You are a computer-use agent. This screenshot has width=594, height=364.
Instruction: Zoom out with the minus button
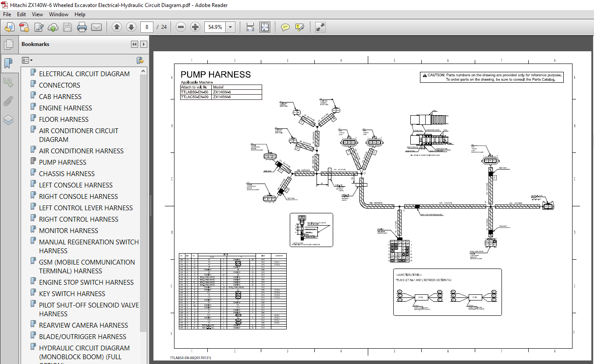[x=181, y=27]
